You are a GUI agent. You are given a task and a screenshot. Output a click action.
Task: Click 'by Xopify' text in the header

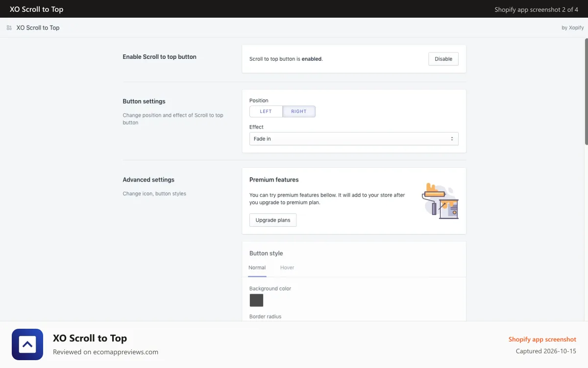[573, 28]
